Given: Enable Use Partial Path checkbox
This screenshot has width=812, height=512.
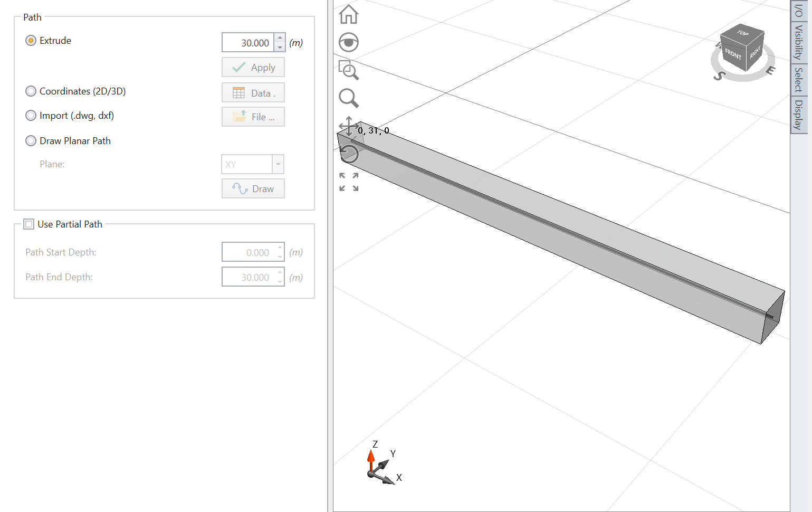Looking at the screenshot, I should click(x=29, y=224).
